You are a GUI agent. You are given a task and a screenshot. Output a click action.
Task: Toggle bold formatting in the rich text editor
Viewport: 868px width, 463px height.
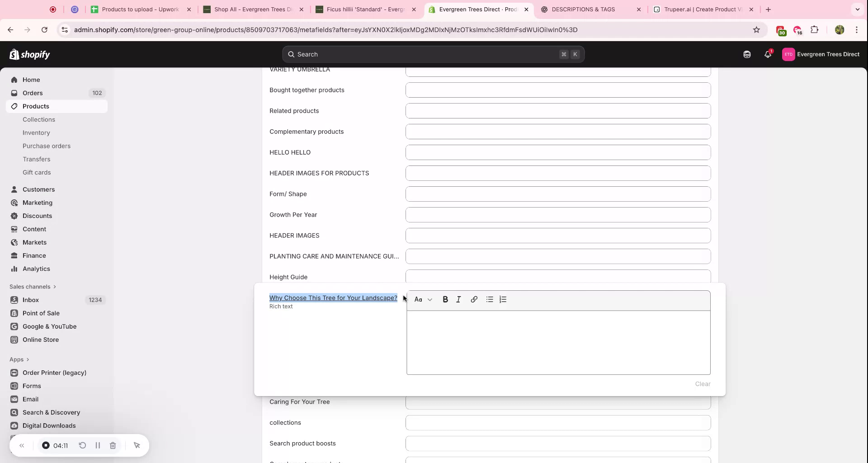click(445, 299)
